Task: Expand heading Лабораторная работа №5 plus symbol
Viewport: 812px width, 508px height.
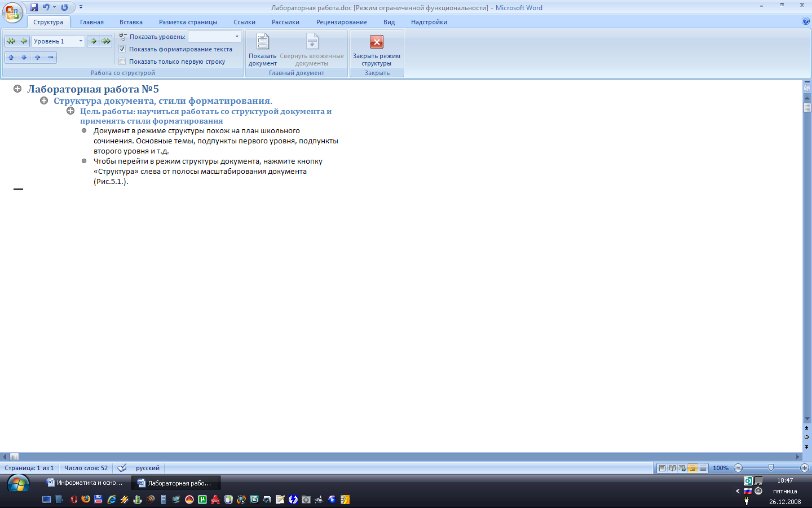Action: point(17,89)
